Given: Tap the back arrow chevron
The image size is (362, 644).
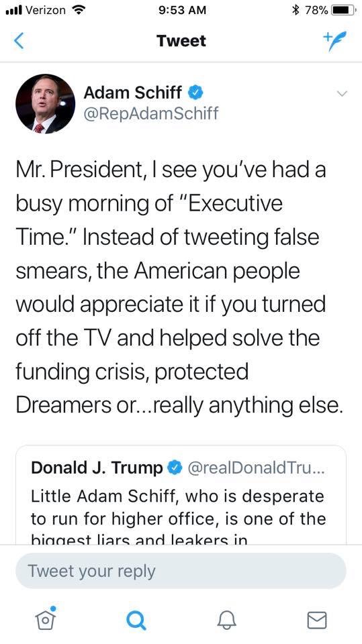Looking at the screenshot, I should [x=19, y=42].
